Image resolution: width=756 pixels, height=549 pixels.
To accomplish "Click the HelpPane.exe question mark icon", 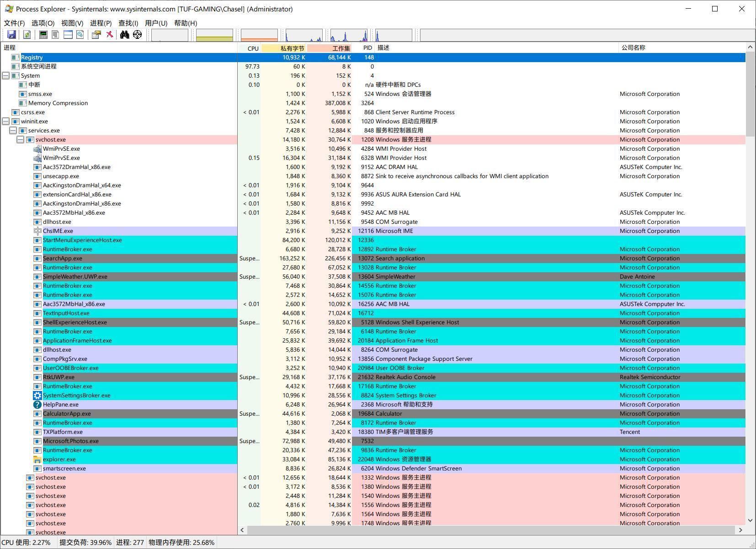I will point(37,405).
